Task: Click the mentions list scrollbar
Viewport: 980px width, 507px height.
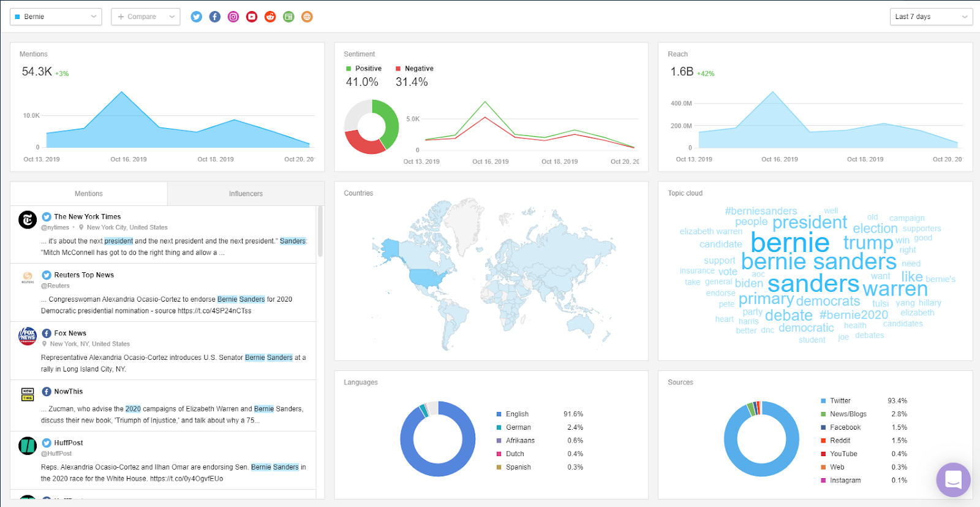Action: click(x=320, y=232)
